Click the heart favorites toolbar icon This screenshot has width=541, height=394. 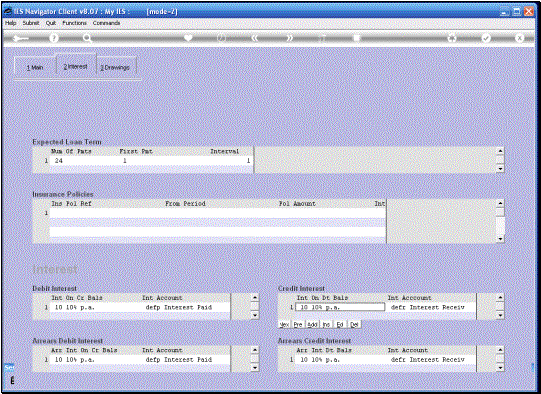coord(188,38)
